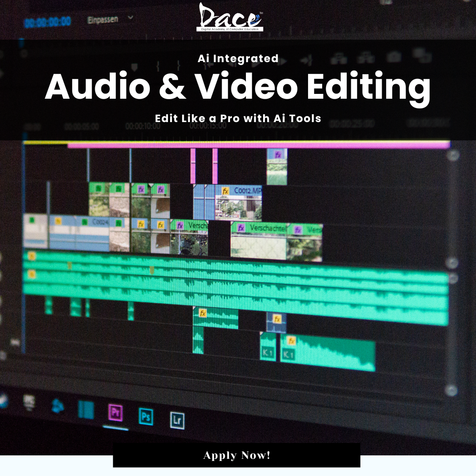Select the widest Verschachtelte nested clip
This screenshot has width=476, height=476.
pyautogui.click(x=258, y=241)
